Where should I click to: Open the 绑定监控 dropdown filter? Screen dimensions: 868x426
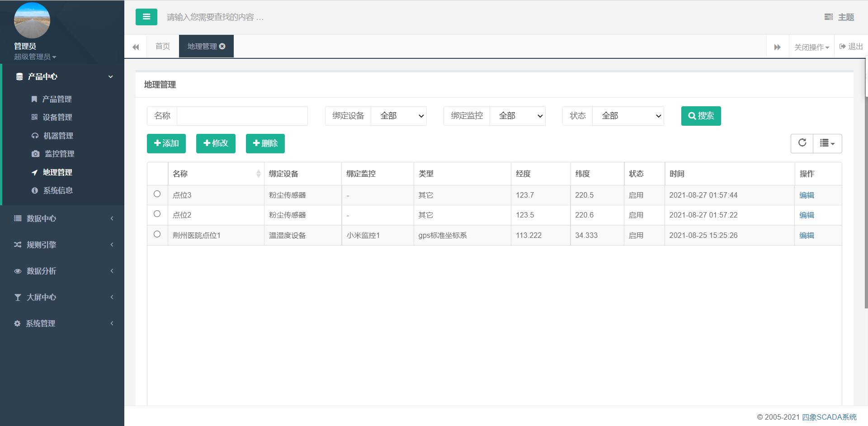(517, 116)
